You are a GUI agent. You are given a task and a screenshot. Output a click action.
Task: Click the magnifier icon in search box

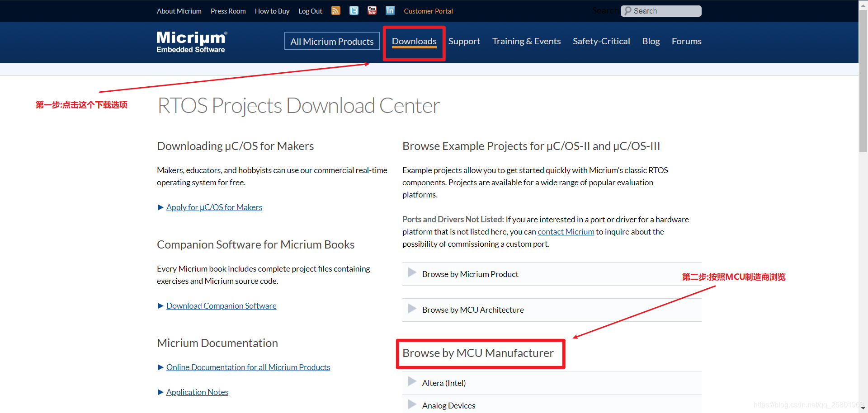628,11
